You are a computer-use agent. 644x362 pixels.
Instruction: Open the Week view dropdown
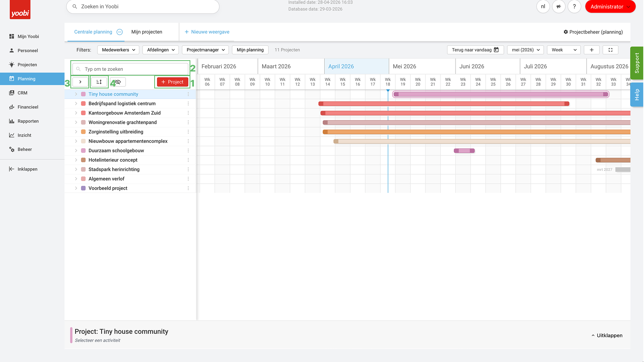[x=564, y=50]
